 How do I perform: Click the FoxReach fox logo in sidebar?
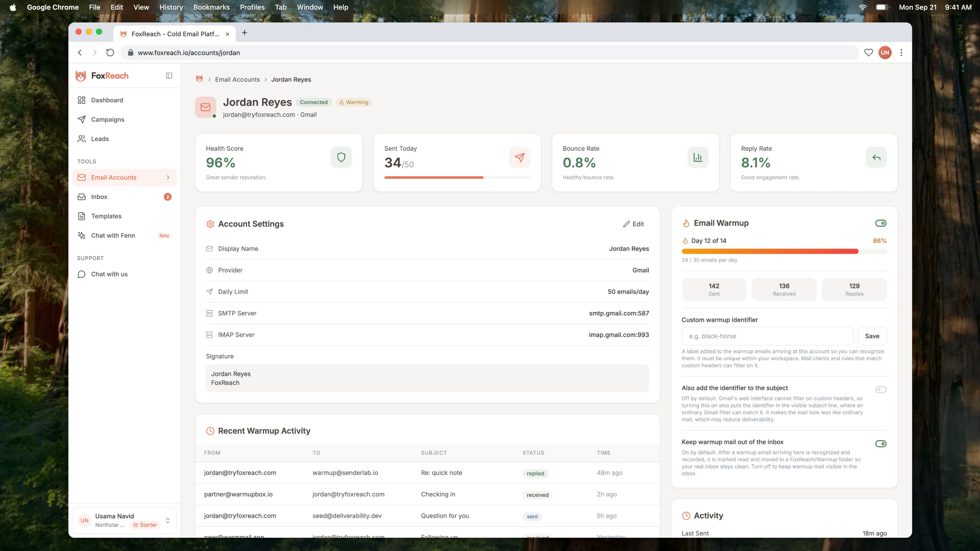coord(81,76)
